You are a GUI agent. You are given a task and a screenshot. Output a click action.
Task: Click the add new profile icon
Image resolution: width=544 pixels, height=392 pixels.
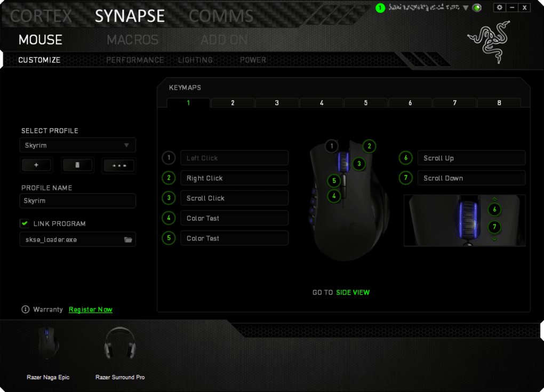36,165
